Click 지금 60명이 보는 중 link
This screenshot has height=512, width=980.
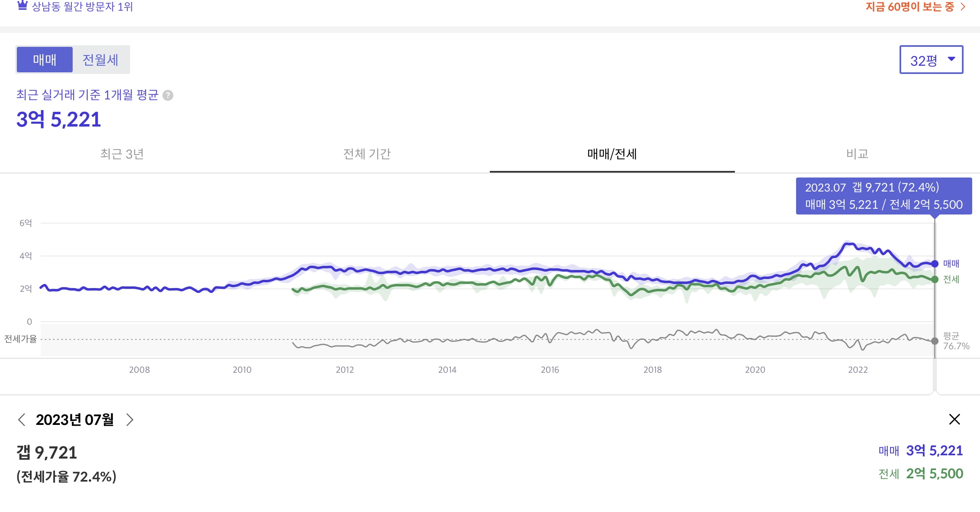[909, 7]
